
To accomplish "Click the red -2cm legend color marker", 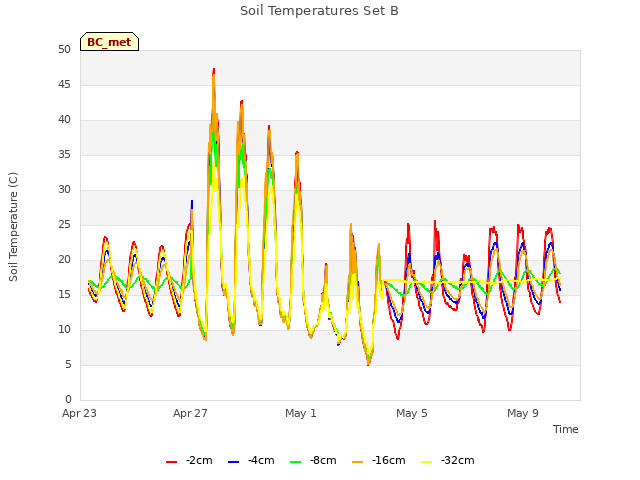I will (171, 462).
